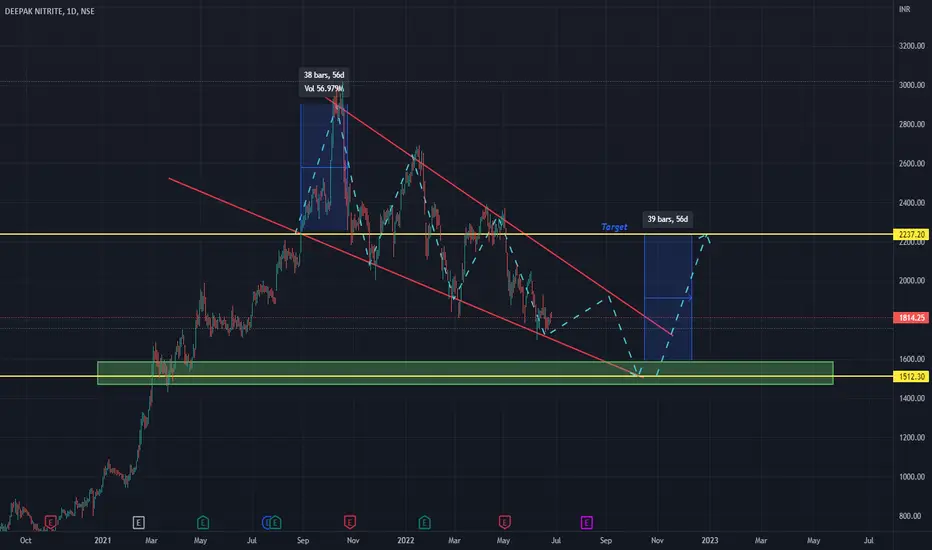Viewport: 932px width, 550px height.
Task: Click the 2023 label on the time axis
Action: (710, 540)
